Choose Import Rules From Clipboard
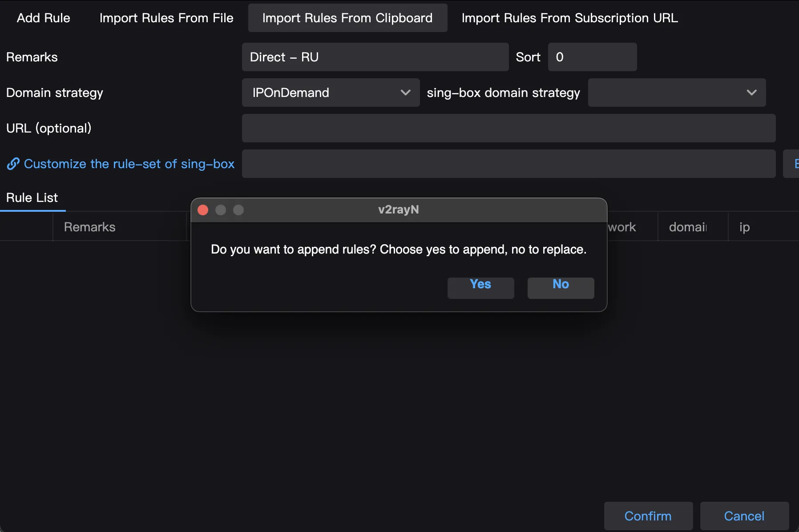 coord(347,18)
